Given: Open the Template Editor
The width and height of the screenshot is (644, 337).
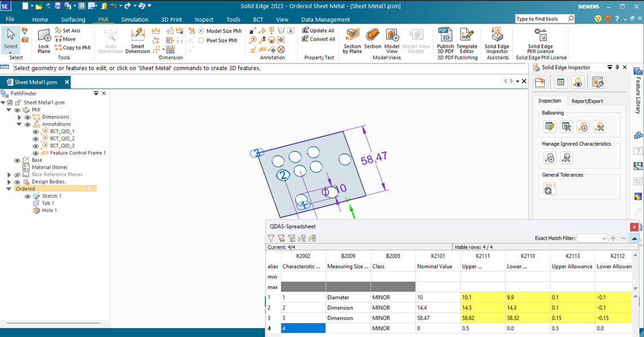Looking at the screenshot, I should tap(467, 41).
